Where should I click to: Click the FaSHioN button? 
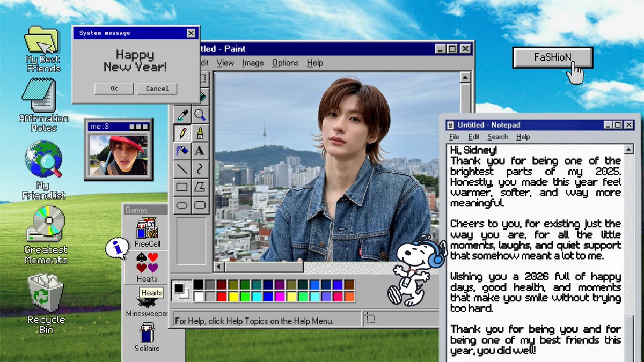(553, 57)
